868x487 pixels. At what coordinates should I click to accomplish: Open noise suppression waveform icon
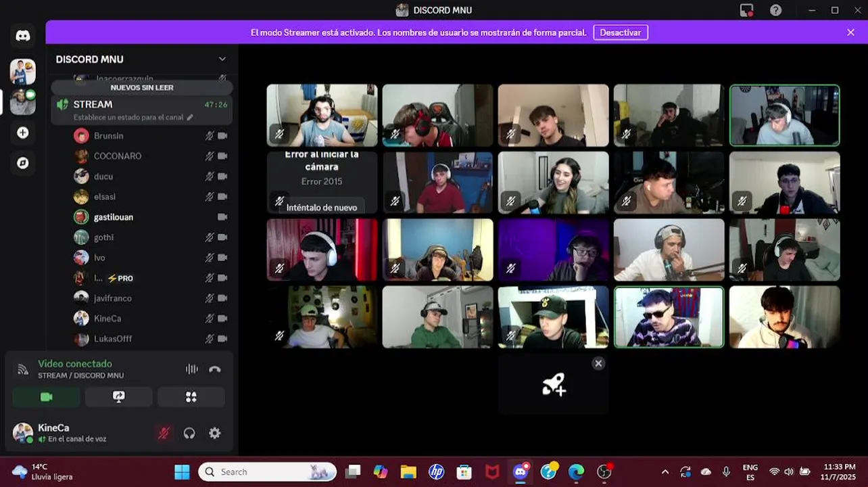pos(192,369)
